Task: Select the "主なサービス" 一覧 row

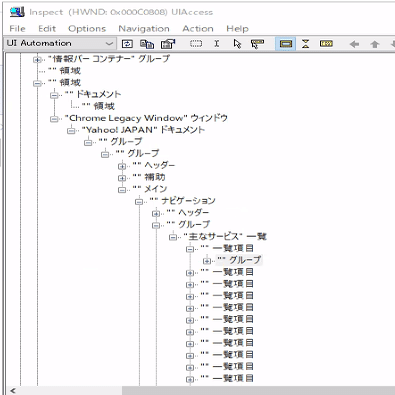Action: (x=225, y=236)
